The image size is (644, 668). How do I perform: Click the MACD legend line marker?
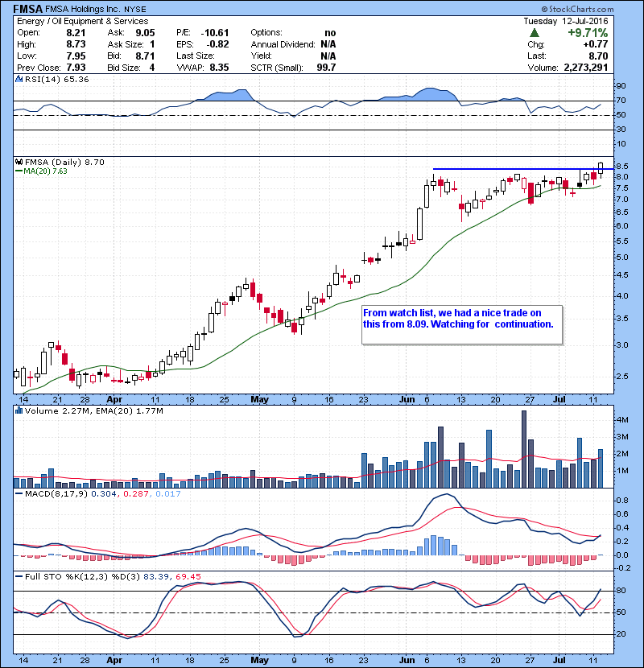pos(19,493)
